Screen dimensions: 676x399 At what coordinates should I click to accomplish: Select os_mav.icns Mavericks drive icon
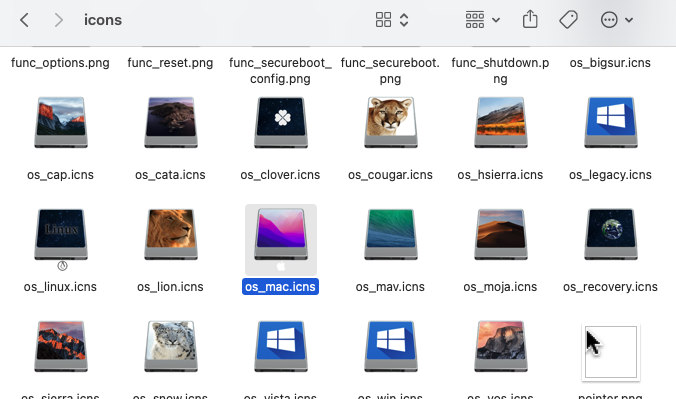tap(391, 235)
